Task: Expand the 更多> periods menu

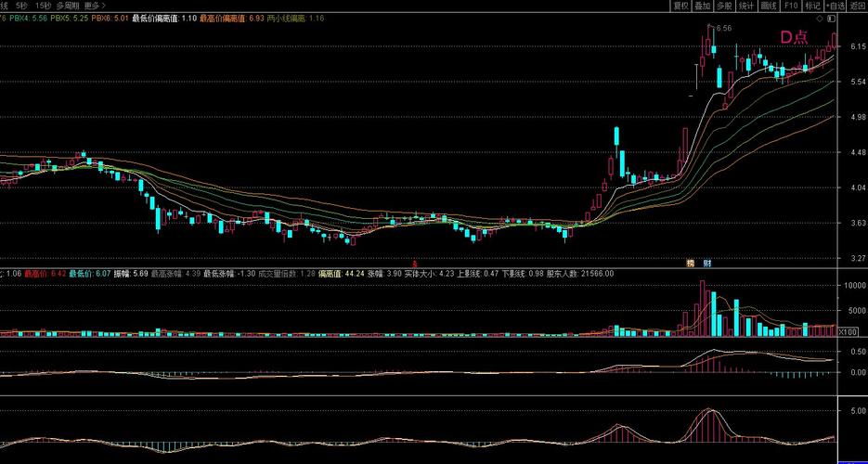Action: tap(96, 6)
